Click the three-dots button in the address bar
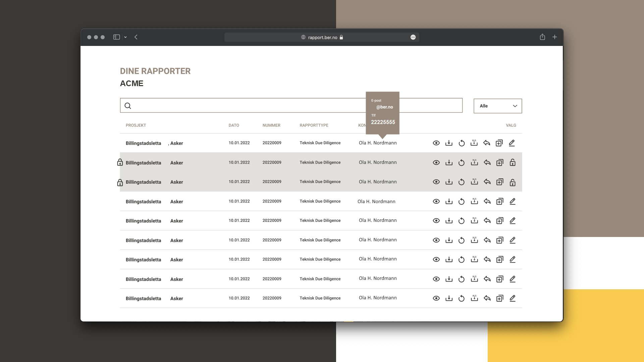The height and width of the screenshot is (362, 644). coord(413,37)
